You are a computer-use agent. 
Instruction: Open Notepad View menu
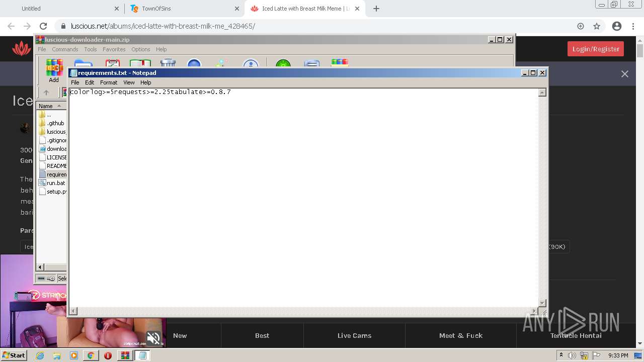pyautogui.click(x=129, y=82)
